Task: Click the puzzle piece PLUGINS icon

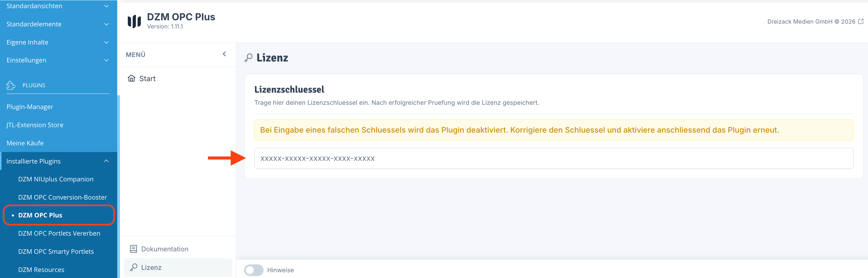Action: pyautogui.click(x=11, y=85)
